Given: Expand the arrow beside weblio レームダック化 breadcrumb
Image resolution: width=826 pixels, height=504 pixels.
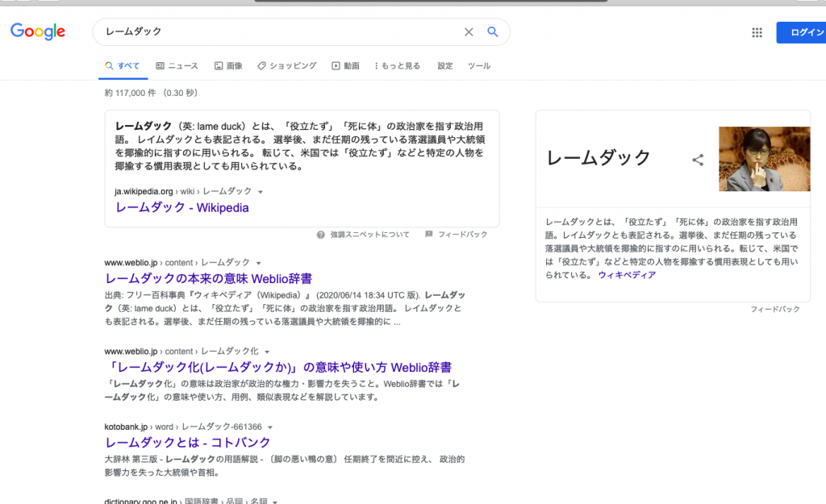Looking at the screenshot, I should (267, 352).
